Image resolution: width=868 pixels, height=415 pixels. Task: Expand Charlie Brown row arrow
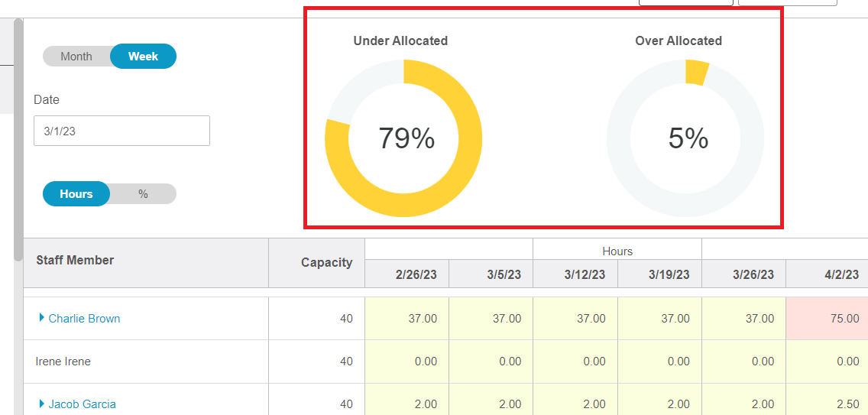pos(41,318)
